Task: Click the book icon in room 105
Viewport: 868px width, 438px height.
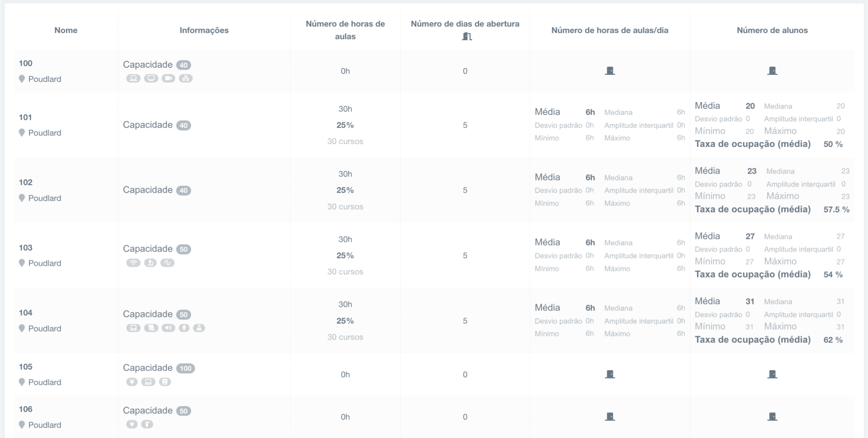Action: 165,381
